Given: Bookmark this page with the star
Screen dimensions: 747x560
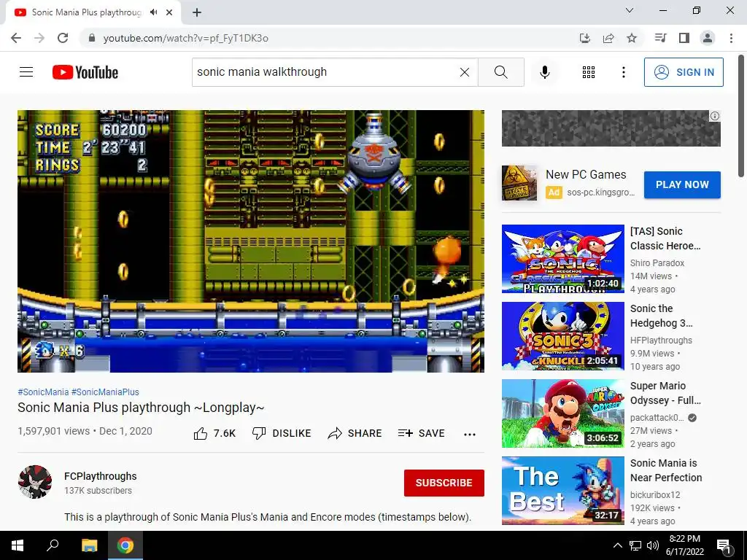Looking at the screenshot, I should (632, 38).
